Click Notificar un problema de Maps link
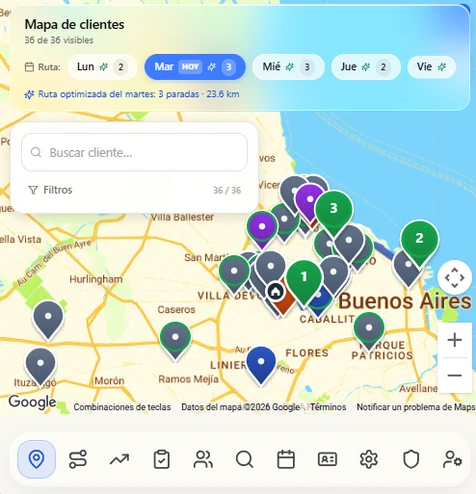This screenshot has width=476, height=494. point(416,407)
